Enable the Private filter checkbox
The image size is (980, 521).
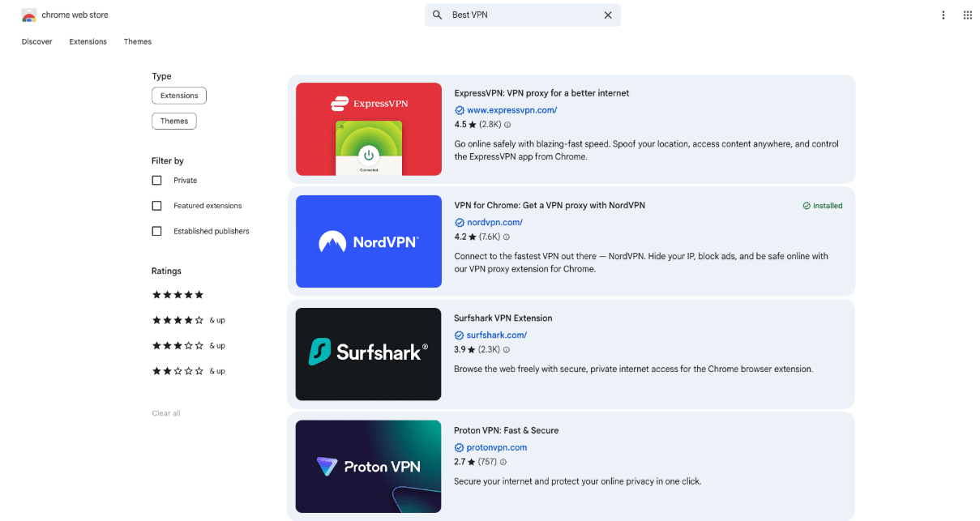coord(157,181)
